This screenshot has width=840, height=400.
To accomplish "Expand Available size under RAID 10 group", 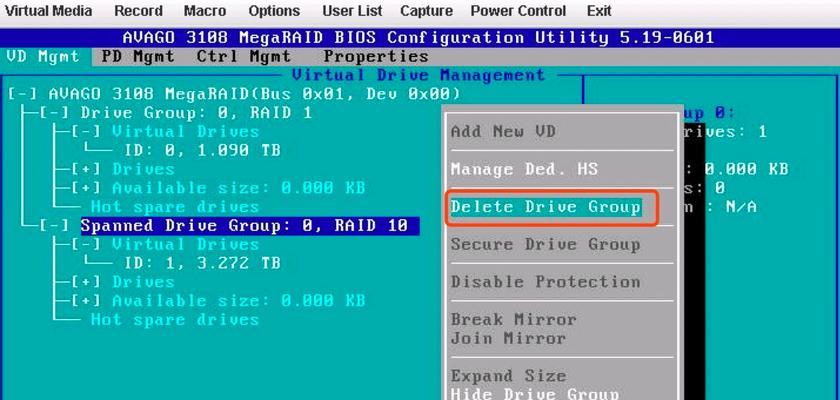I will tap(86, 301).
